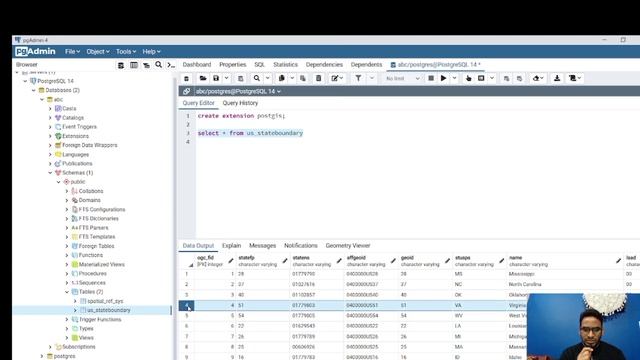Click the Delete trash icon in query toolbar
This screenshot has height=360, width=640.
[318, 78]
